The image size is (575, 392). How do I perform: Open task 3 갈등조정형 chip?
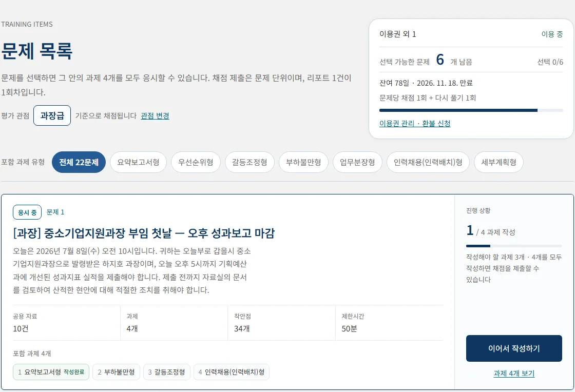(166, 372)
